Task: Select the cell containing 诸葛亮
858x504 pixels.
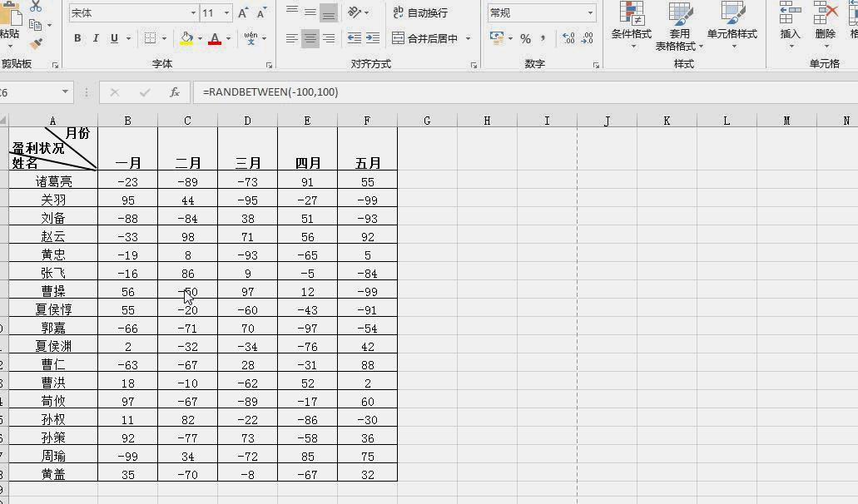Action: pos(53,181)
